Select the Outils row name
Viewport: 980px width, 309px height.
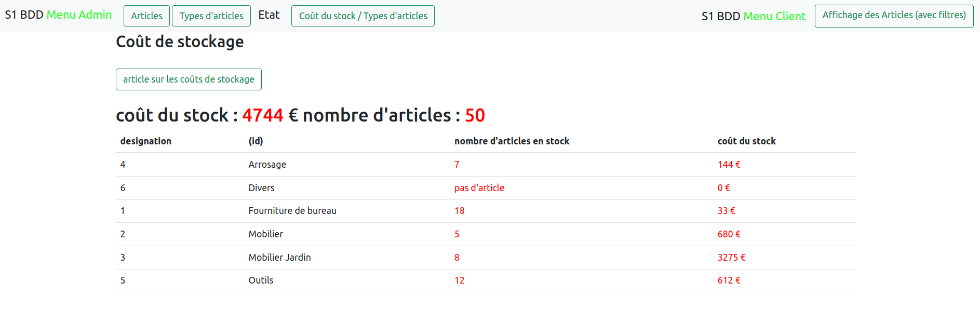pos(261,280)
